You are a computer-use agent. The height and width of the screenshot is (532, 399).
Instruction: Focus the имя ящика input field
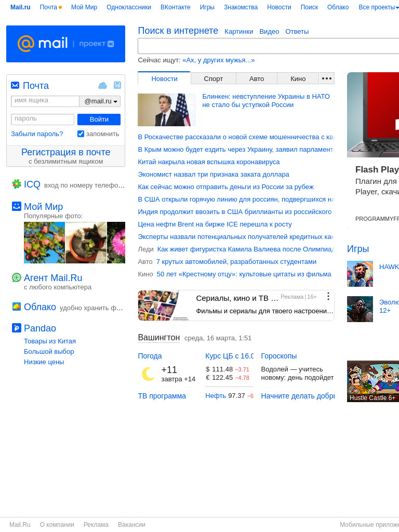pyautogui.click(x=45, y=101)
